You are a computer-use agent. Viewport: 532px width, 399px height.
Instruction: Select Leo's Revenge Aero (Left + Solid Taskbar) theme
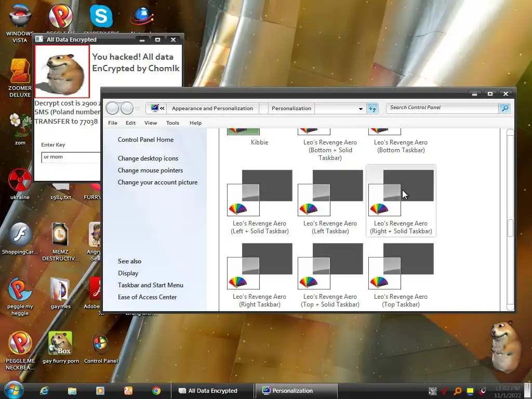pos(260,202)
